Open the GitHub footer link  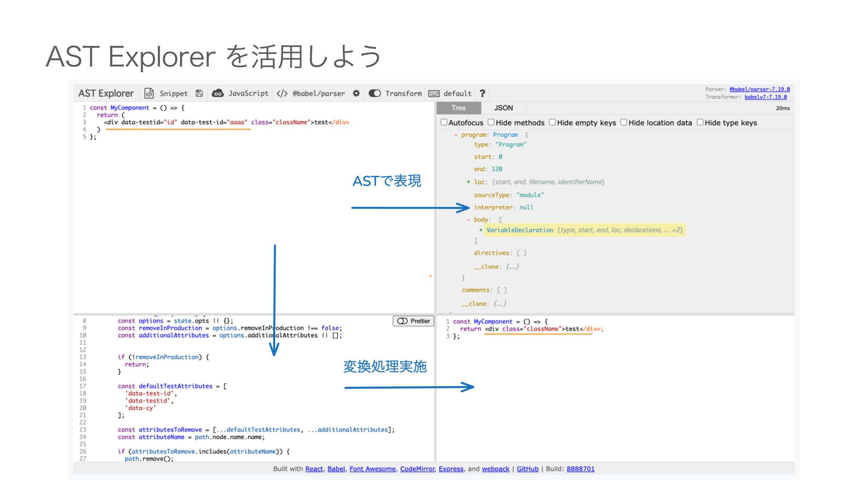[x=528, y=469]
